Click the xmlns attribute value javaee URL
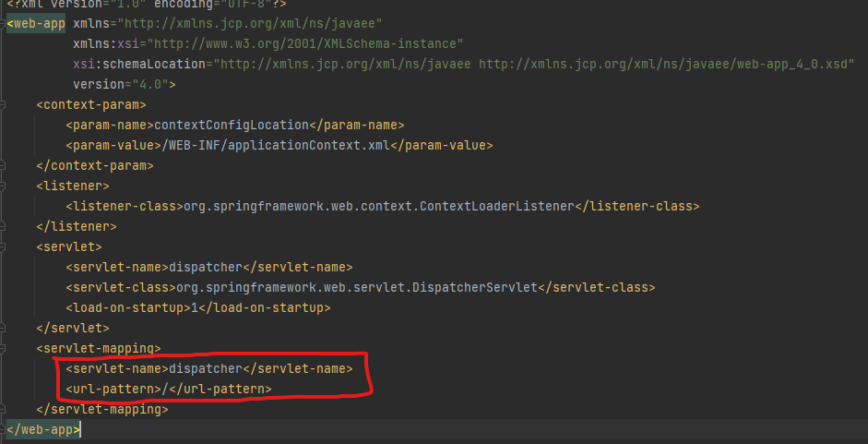The image size is (868, 444). pos(249,24)
